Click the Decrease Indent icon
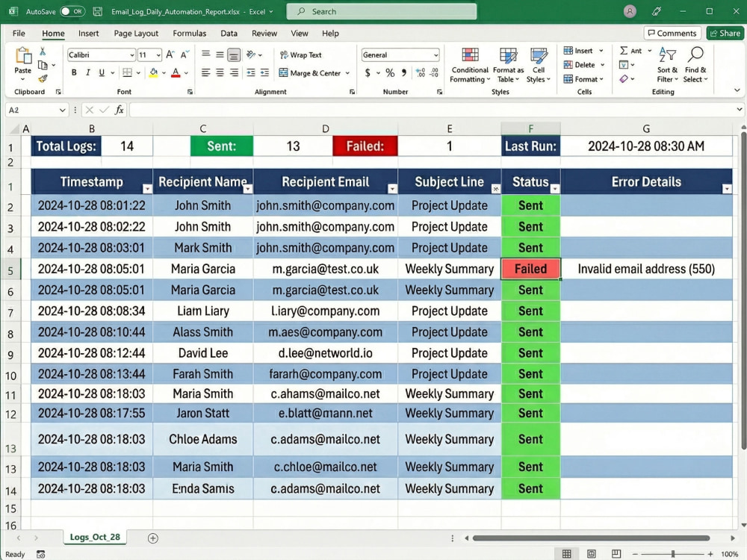This screenshot has height=560, width=747. pyautogui.click(x=251, y=72)
